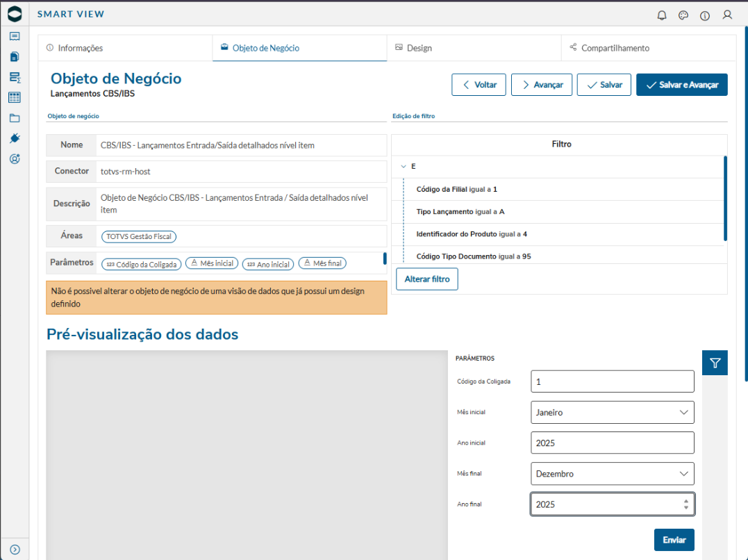Click Ano final spinner arrows
748x560 pixels.
pos(686,504)
